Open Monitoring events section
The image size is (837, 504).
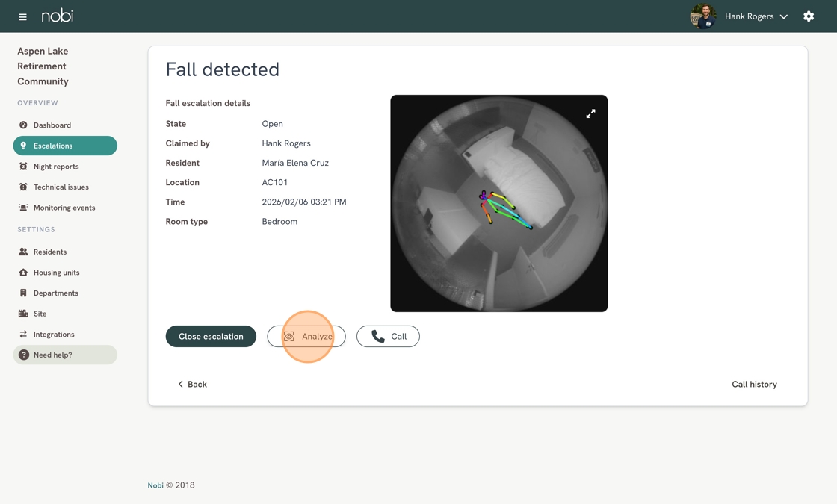pos(64,208)
